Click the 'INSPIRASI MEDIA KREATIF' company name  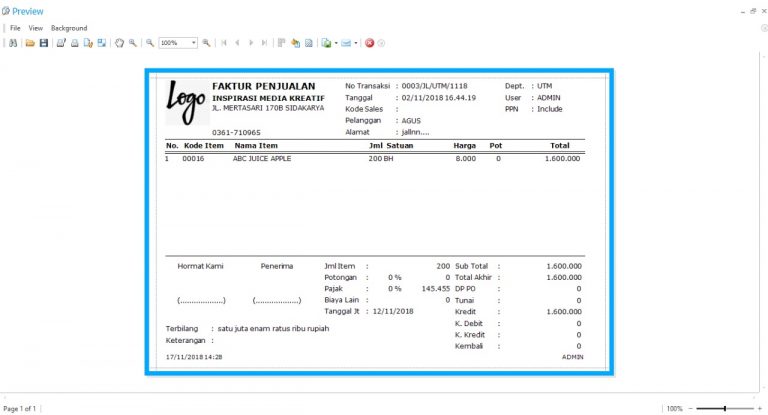pyautogui.click(x=268, y=98)
